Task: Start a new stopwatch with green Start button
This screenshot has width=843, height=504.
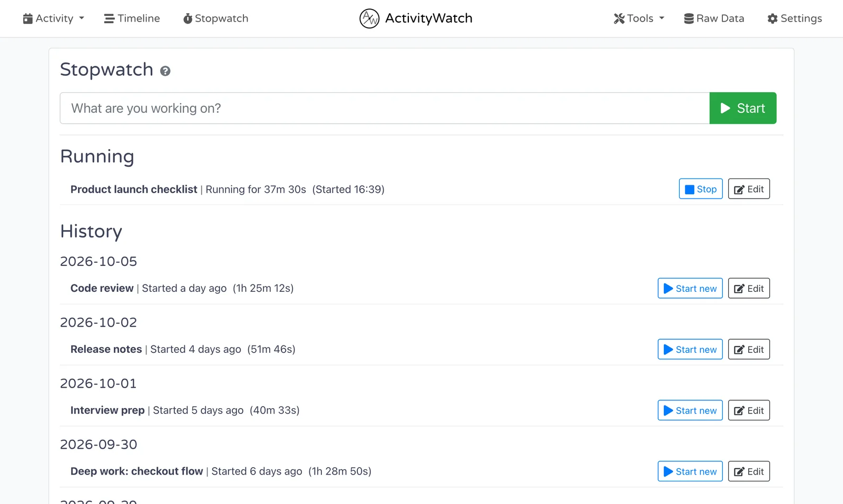Action: [743, 108]
